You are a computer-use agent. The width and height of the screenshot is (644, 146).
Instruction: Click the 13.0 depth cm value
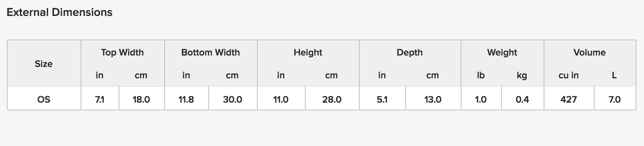tap(433, 99)
